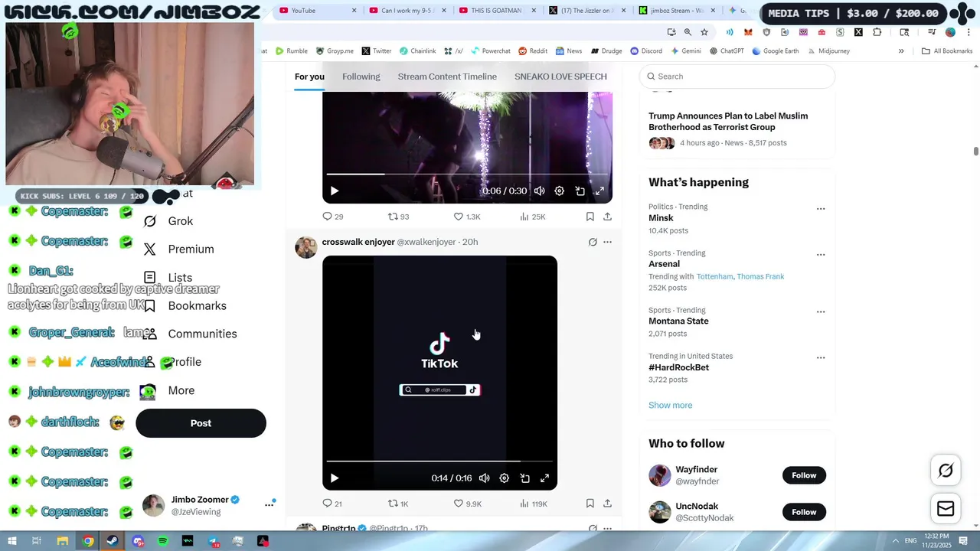980x551 pixels.
Task: Open the Stream Content Timeline tab
Action: point(447,77)
